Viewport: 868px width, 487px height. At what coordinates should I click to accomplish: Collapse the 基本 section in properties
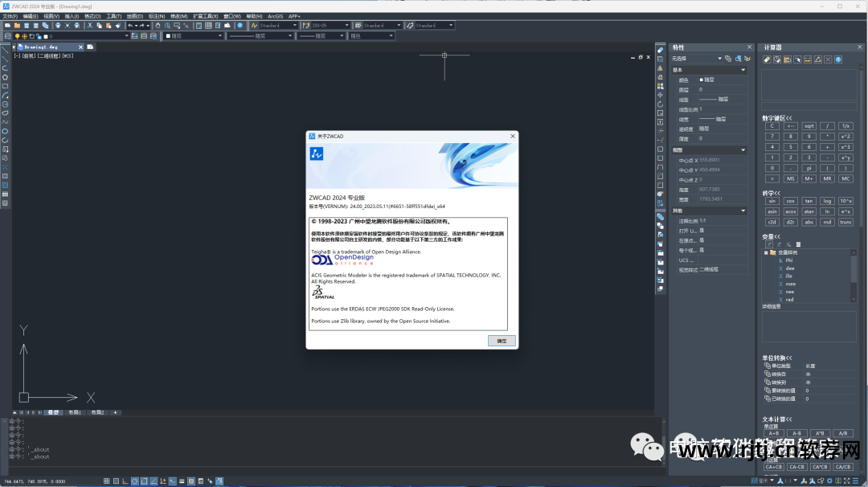[x=743, y=70]
